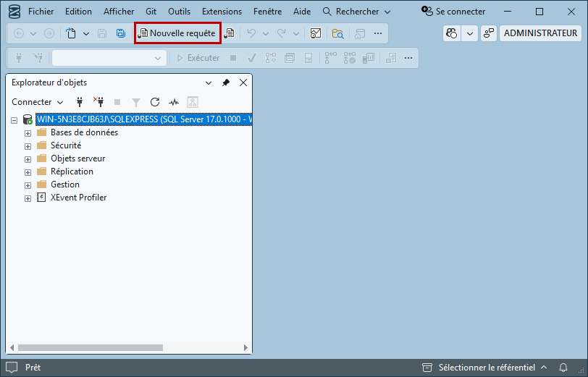
Task: Click the connect plug icon in Object Explorer
Action: (x=80, y=102)
